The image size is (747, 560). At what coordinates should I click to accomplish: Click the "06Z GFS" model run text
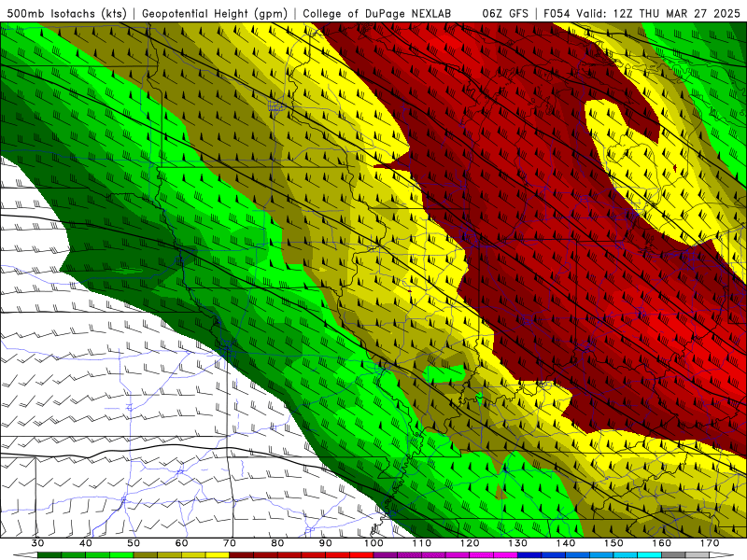click(x=505, y=14)
